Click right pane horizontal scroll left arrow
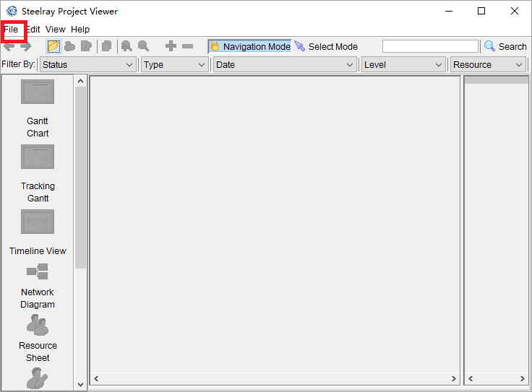This screenshot has height=392, width=532. point(471,378)
